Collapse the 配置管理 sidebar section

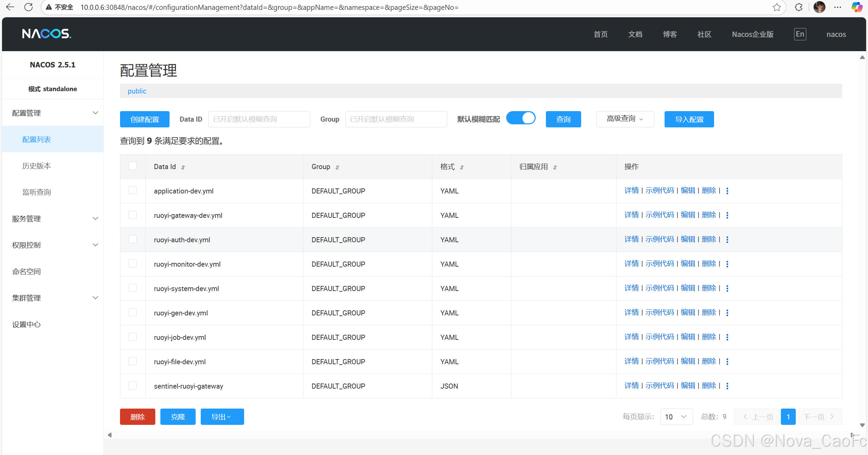click(x=53, y=113)
